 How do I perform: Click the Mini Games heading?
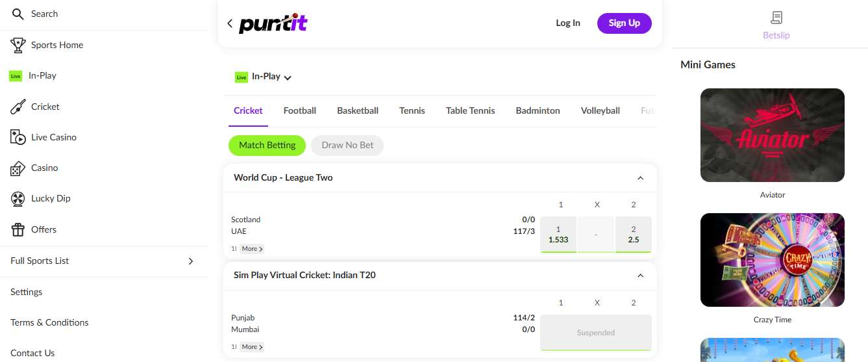pyautogui.click(x=708, y=64)
